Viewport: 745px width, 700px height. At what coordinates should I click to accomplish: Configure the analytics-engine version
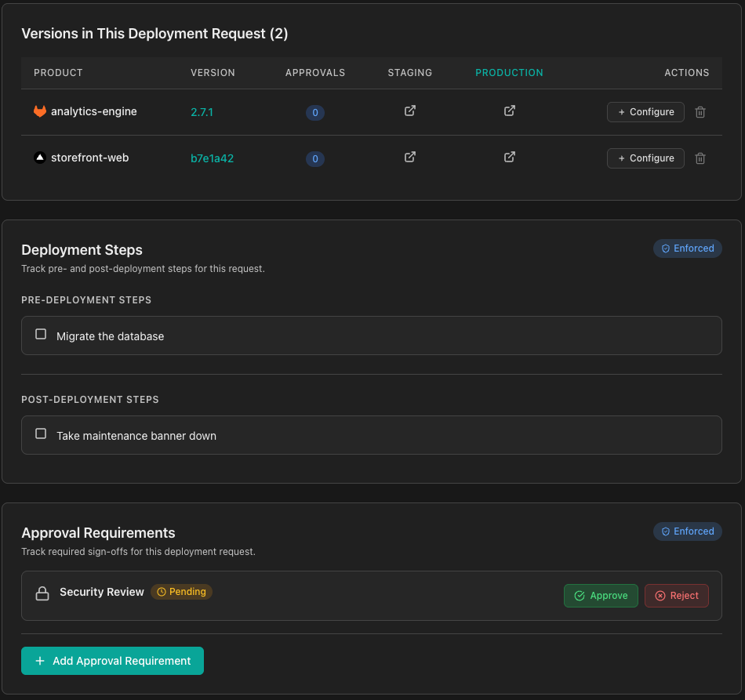click(645, 112)
